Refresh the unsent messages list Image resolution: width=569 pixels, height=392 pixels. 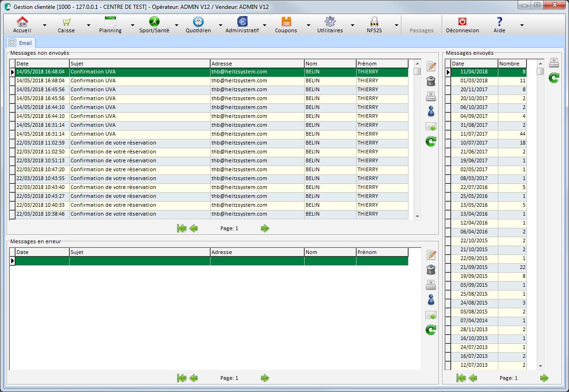pyautogui.click(x=430, y=141)
